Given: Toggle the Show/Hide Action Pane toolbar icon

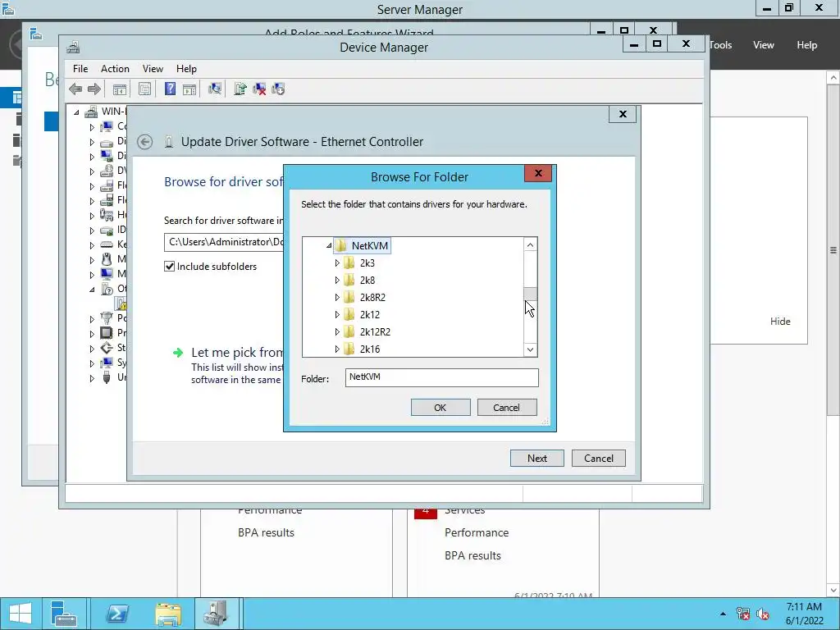Looking at the screenshot, I should pyautogui.click(x=189, y=89).
